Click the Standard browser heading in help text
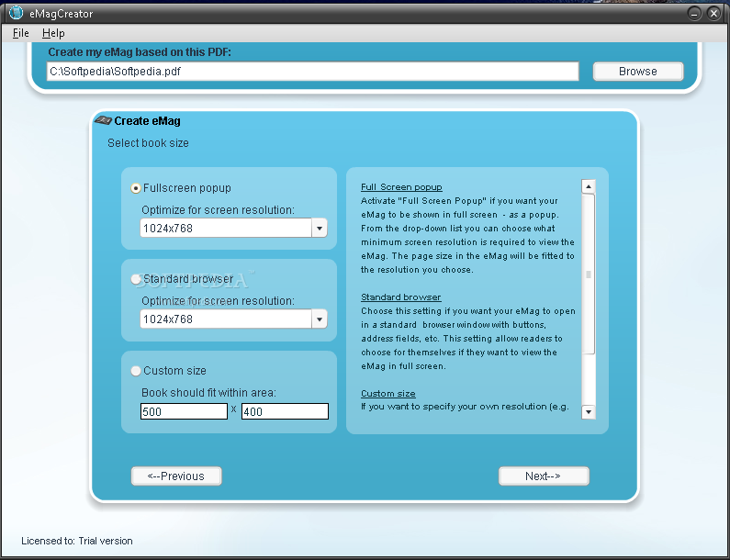The image size is (730, 560). [401, 297]
